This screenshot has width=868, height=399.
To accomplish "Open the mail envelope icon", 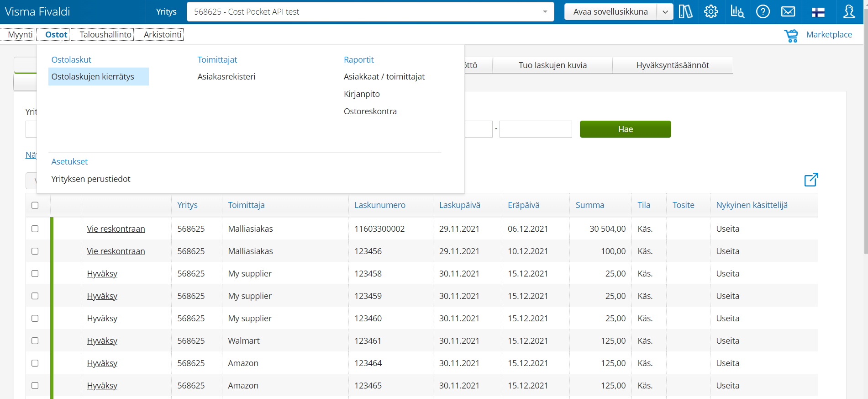I will coord(788,11).
